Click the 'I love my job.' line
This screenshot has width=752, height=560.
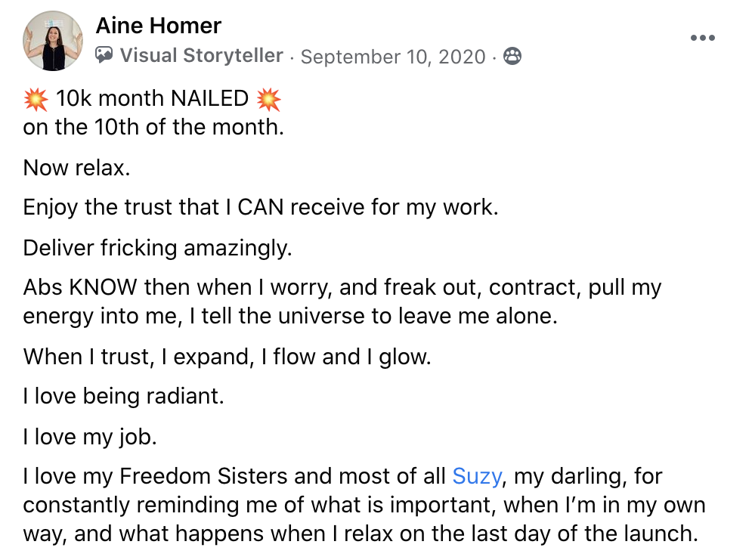pyautogui.click(x=90, y=438)
